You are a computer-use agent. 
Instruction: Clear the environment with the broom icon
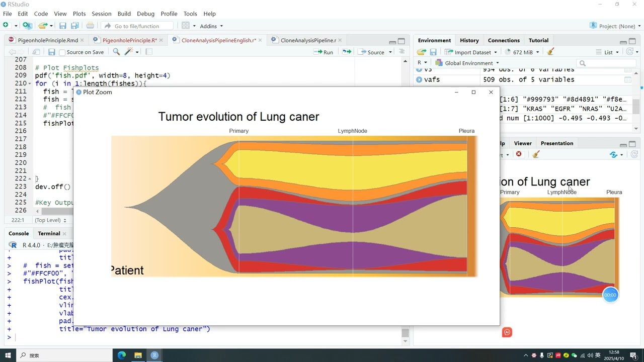[x=550, y=52]
